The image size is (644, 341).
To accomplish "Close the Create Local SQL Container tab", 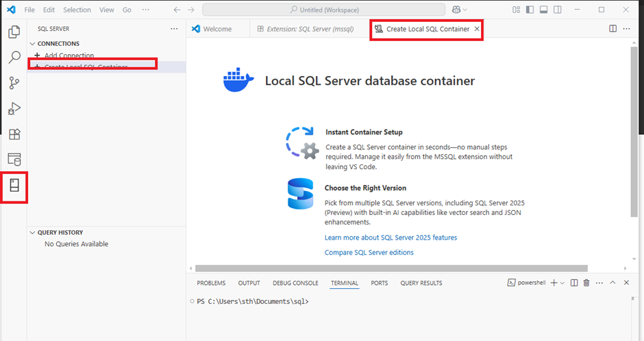I will (477, 29).
